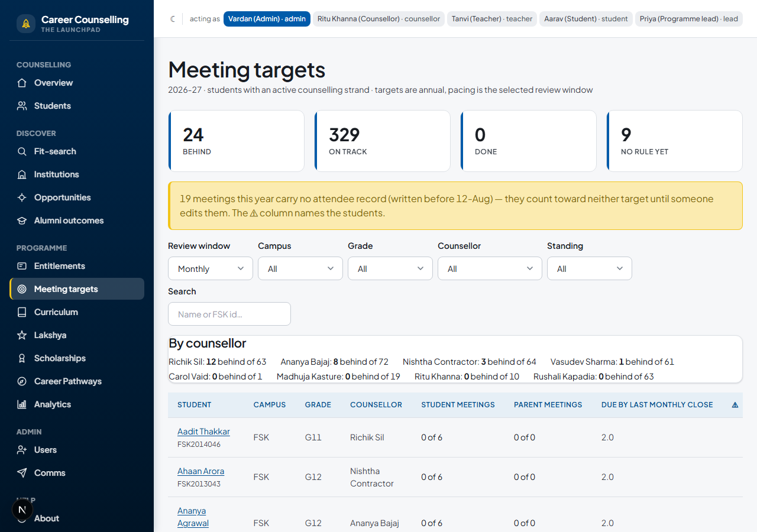Click Ananya Bajaj 8 behind of 72
The width and height of the screenshot is (757, 532).
334,362
